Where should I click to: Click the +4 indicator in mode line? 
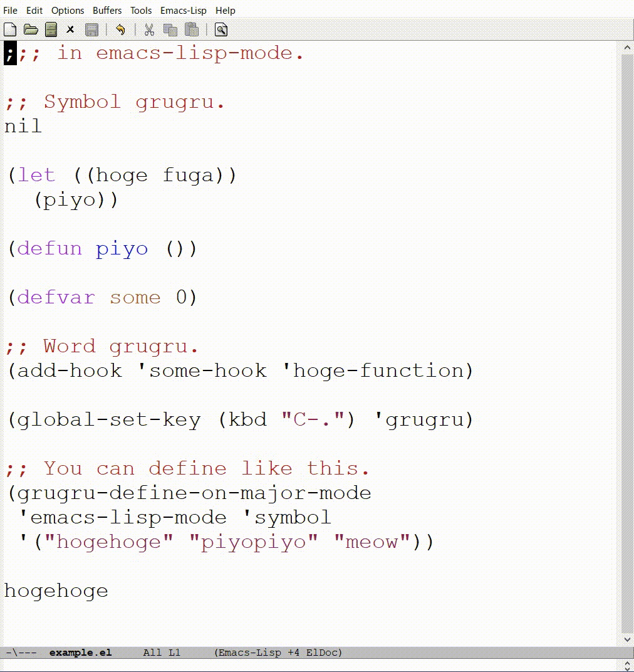pyautogui.click(x=293, y=653)
